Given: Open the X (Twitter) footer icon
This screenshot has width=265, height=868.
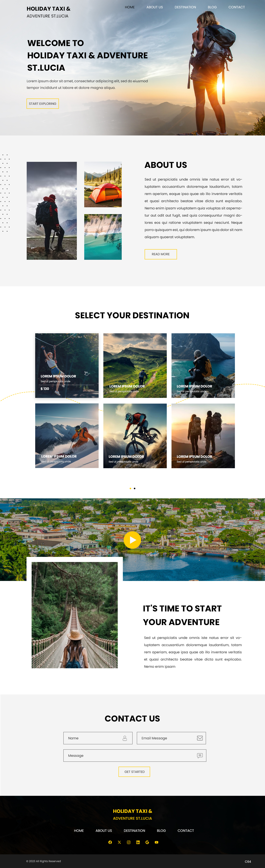Looking at the screenshot, I should click(x=119, y=842).
